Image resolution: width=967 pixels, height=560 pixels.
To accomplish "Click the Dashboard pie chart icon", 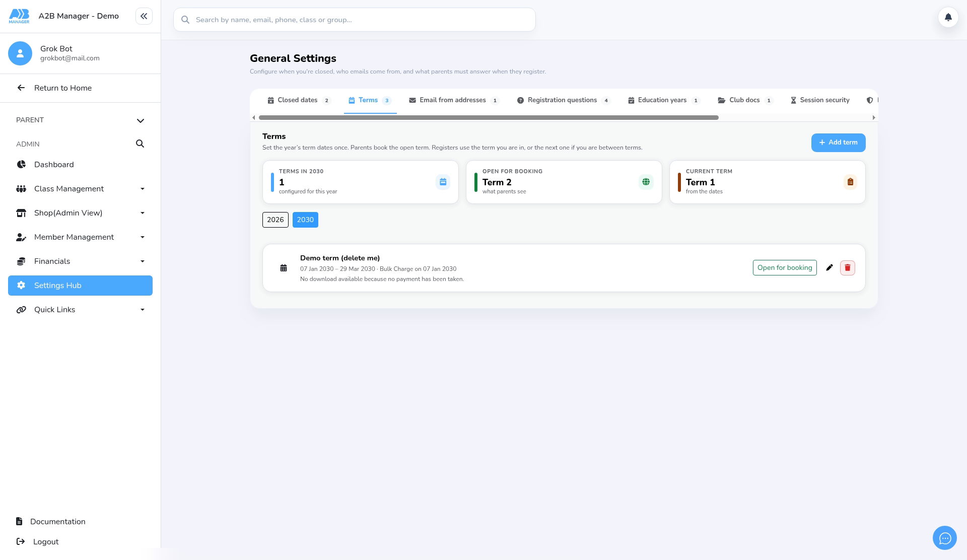I will (21, 164).
